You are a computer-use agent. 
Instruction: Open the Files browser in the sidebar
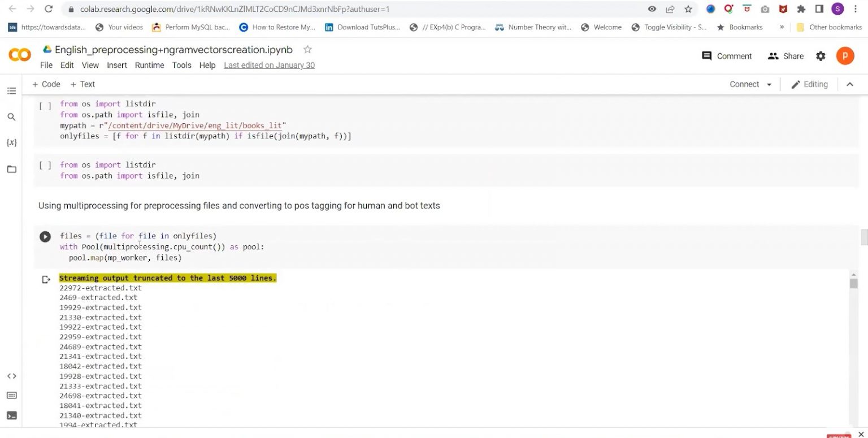pyautogui.click(x=11, y=168)
